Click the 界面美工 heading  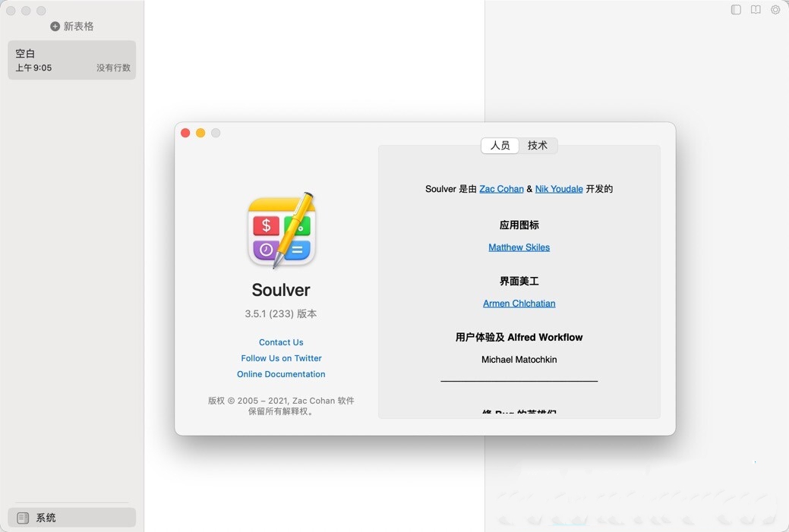point(519,281)
